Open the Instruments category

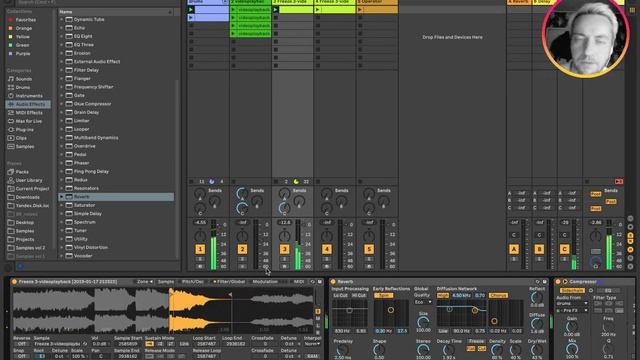(x=29, y=96)
